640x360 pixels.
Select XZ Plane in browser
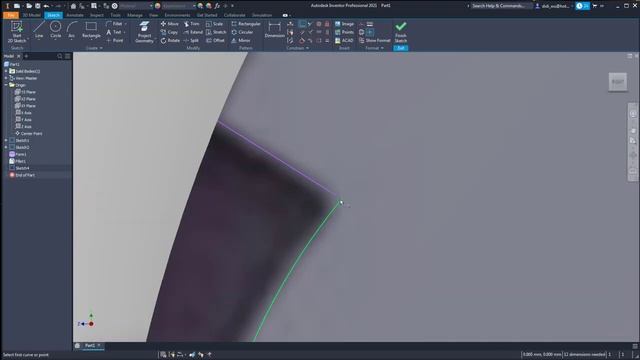point(25,99)
